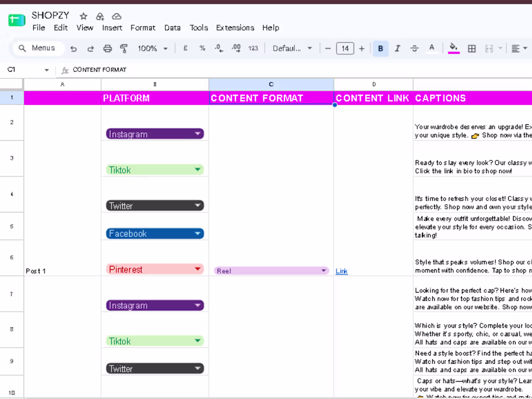
Task: Increase font size with plus button
Action: 362,48
